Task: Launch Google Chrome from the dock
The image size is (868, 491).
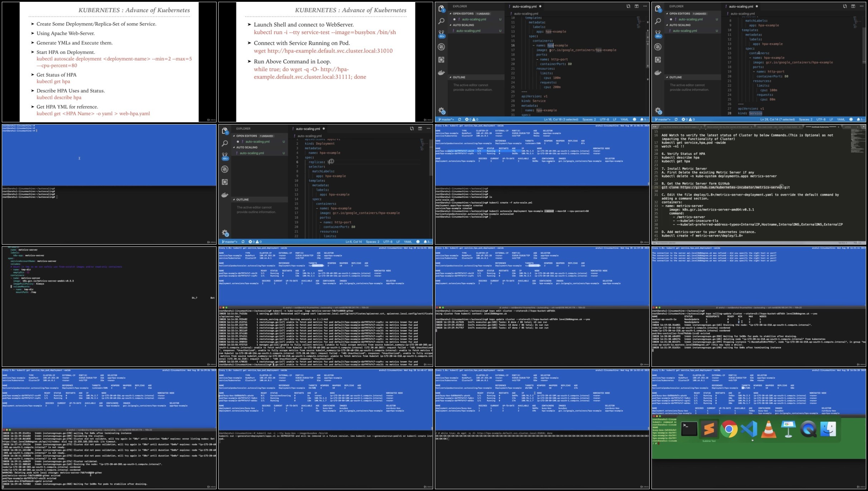Action: 729,429
